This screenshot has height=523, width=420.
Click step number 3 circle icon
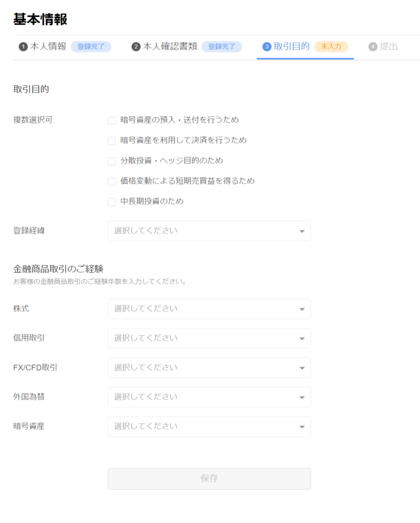pos(267,46)
